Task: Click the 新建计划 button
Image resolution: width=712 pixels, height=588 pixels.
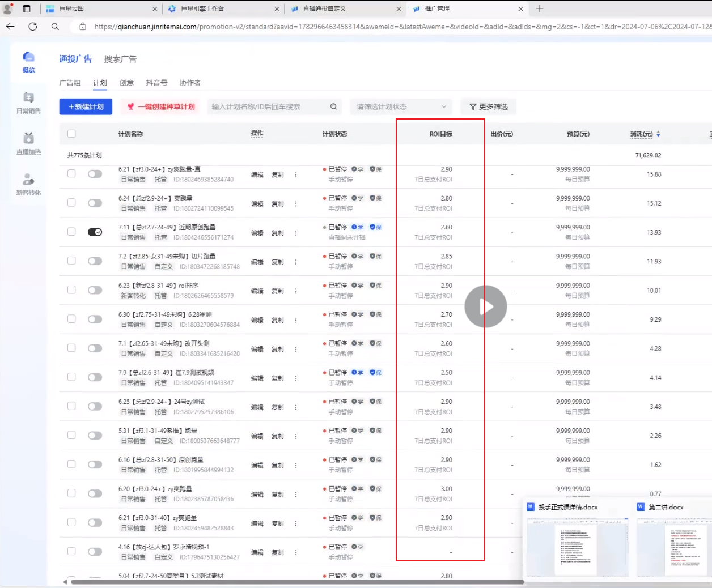Action: [86, 106]
